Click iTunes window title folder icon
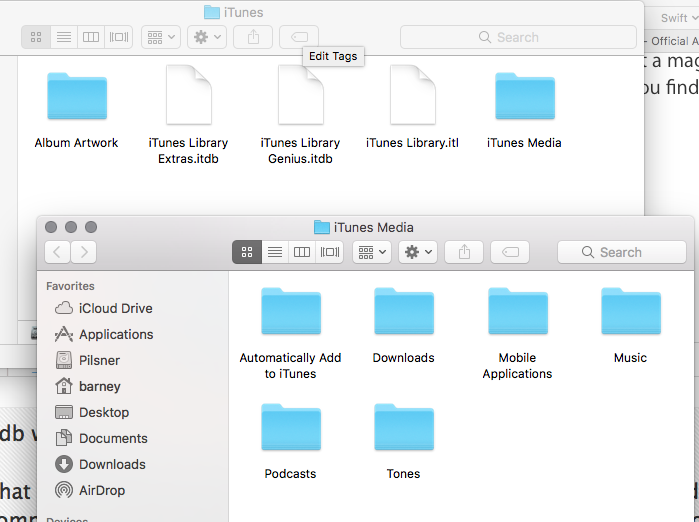The height and width of the screenshot is (522, 699). click(x=212, y=12)
